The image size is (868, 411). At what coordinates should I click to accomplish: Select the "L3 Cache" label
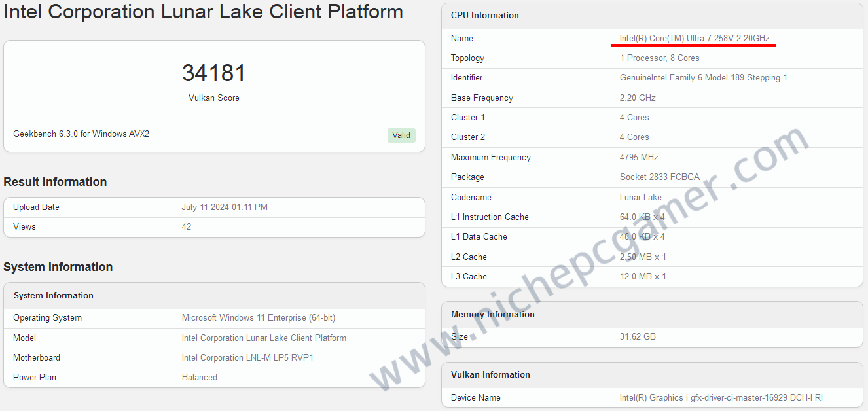click(x=469, y=277)
